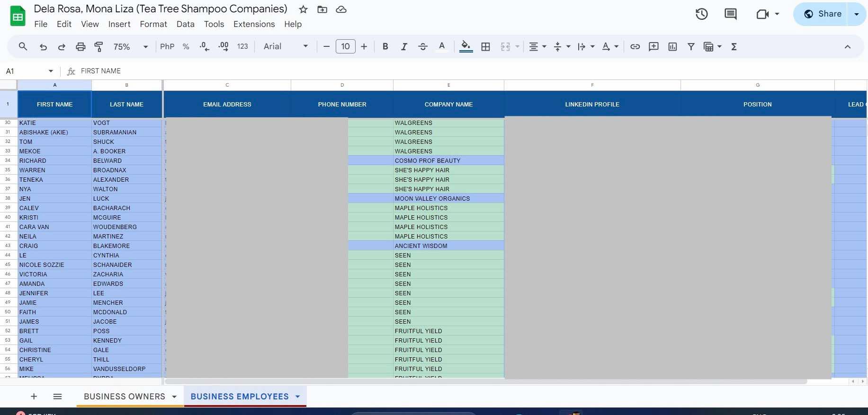The image size is (868, 415).
Task: Open more number formats (123)
Action: (x=242, y=46)
